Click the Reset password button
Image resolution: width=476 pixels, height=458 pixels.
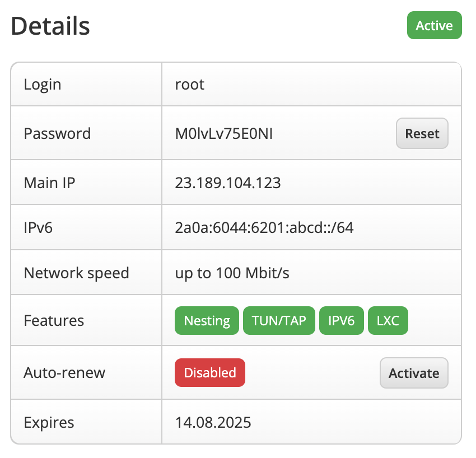pyautogui.click(x=422, y=134)
